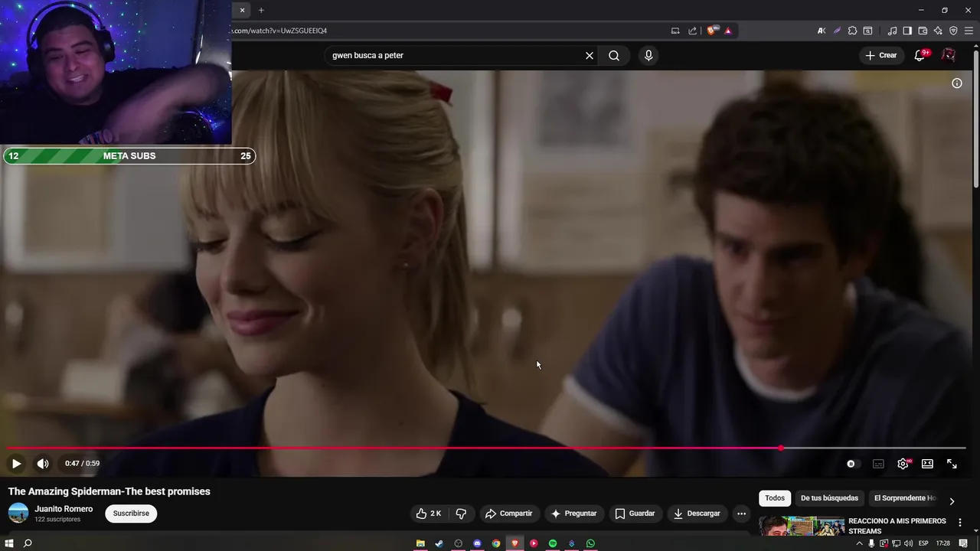Close the current browser tab
Viewport: 980px width, 551px height.
click(x=242, y=10)
